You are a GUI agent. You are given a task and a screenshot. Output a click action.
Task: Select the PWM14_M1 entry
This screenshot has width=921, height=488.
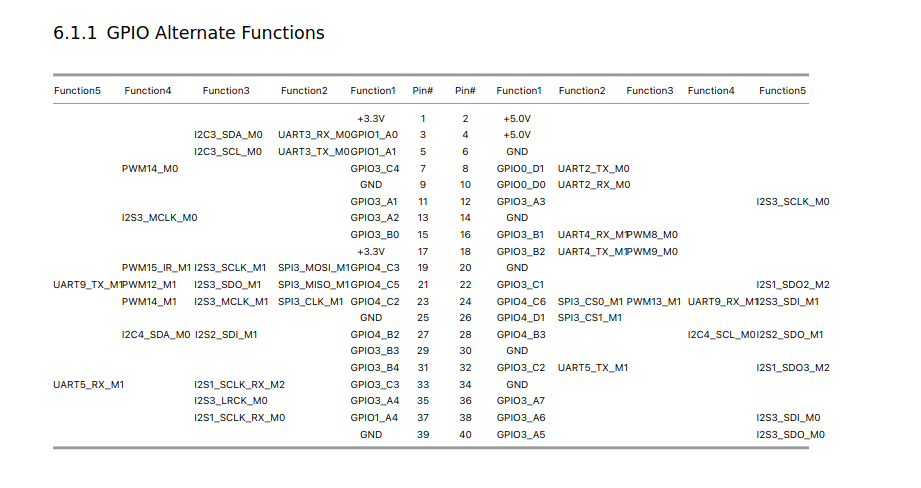pyautogui.click(x=149, y=301)
